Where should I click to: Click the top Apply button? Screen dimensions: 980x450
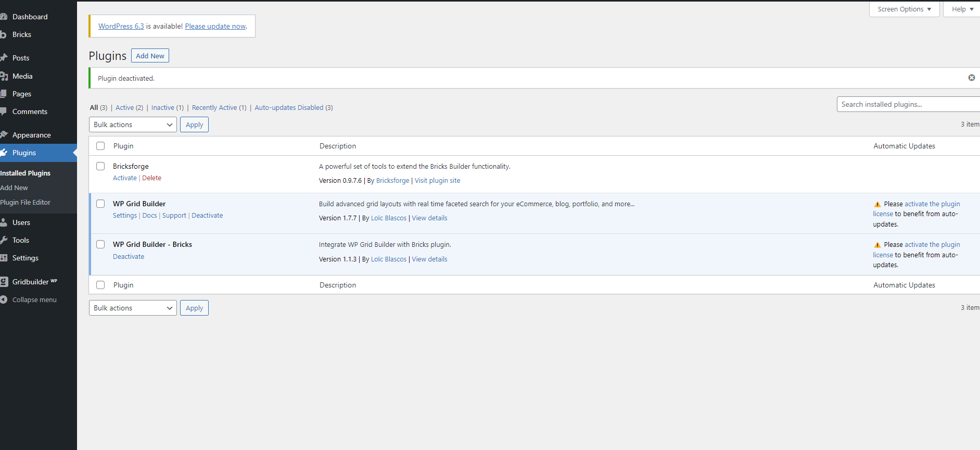coord(194,124)
